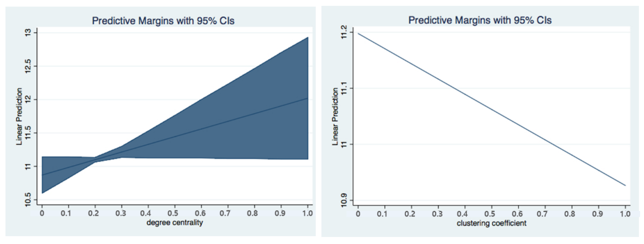This screenshot has width=644, height=244.
Task: Click the right chart's 'Linear Prediction' label
Action: [335, 116]
